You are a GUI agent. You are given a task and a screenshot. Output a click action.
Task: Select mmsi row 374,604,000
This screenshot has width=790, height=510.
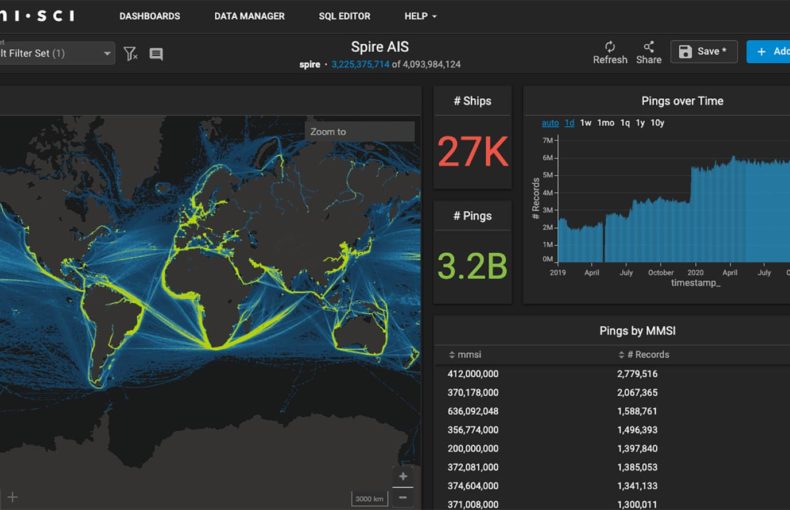[x=473, y=486]
